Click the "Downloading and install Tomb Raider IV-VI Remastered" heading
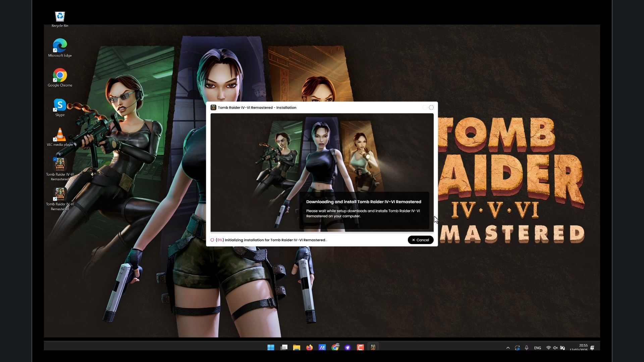The height and width of the screenshot is (362, 644). click(x=364, y=202)
